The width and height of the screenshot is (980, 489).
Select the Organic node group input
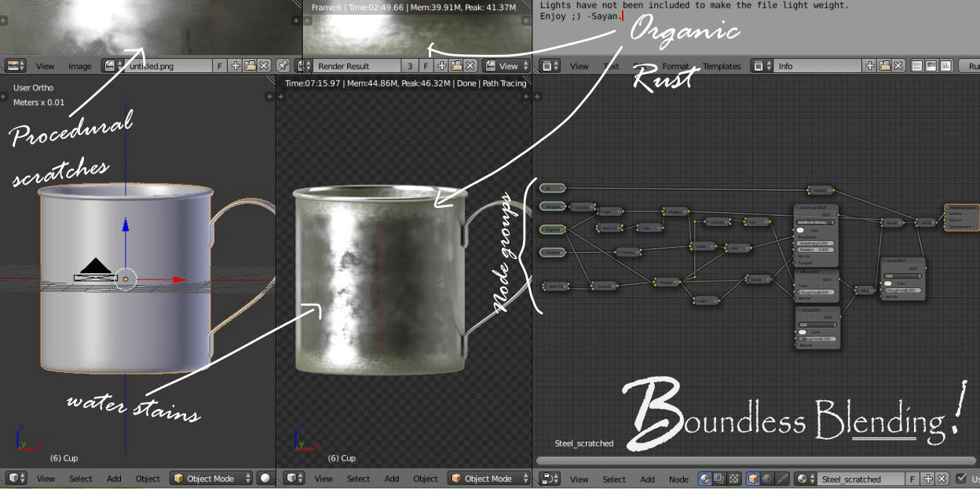coord(553,229)
